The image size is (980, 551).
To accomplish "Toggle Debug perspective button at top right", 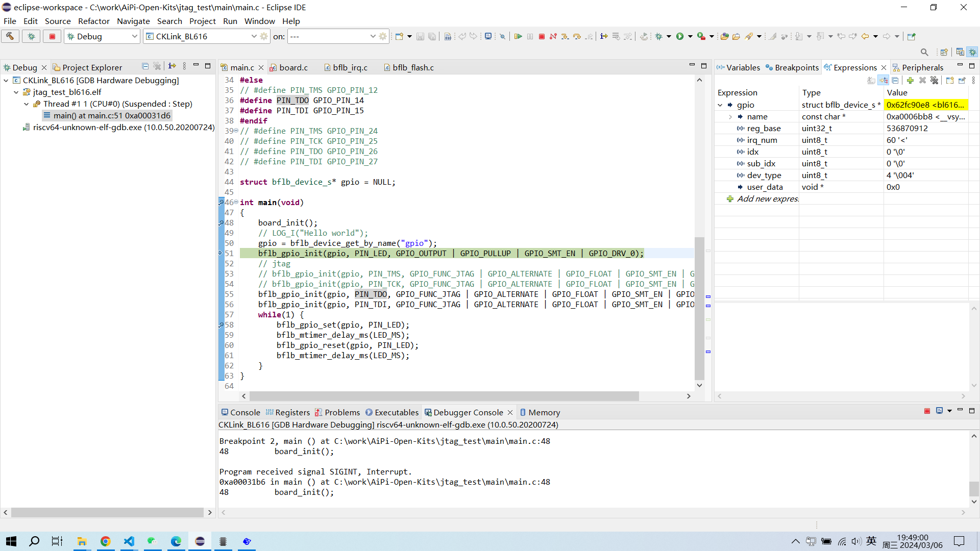I will pyautogui.click(x=973, y=52).
